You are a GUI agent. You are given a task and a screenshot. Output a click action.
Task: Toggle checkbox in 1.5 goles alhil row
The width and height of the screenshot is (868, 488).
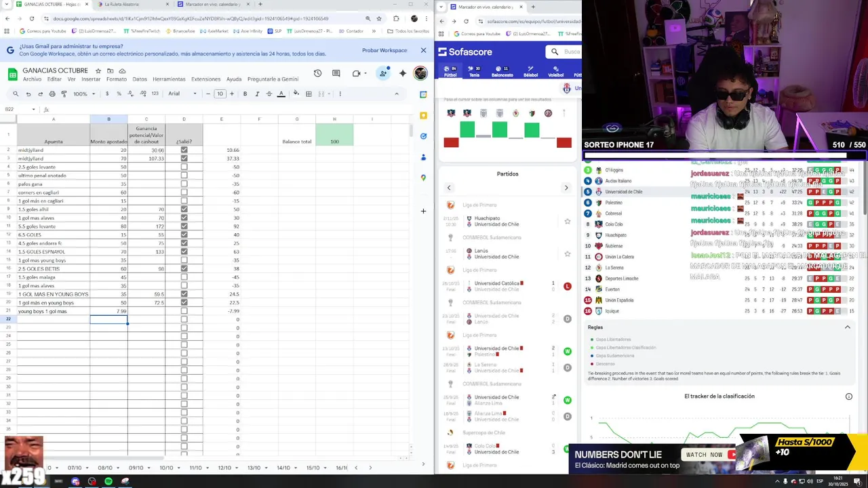click(184, 209)
